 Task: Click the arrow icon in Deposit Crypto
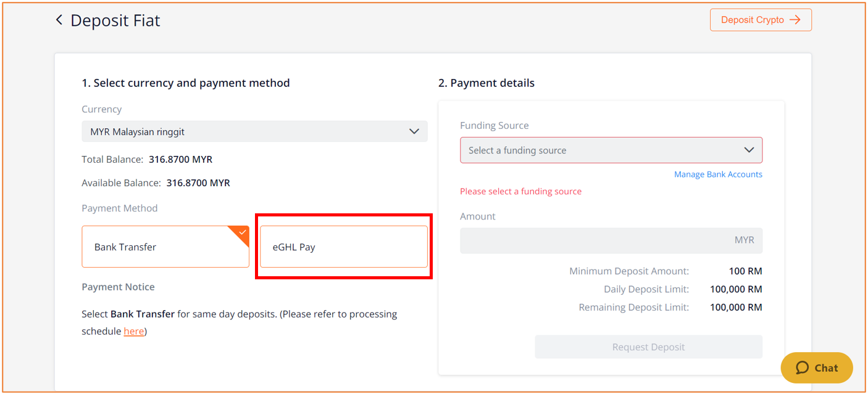(x=795, y=20)
